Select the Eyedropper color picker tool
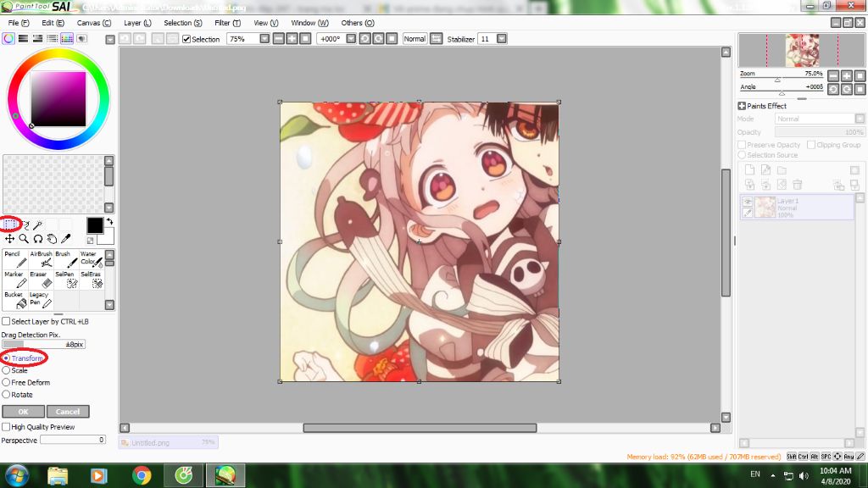The image size is (868, 488). [65, 238]
